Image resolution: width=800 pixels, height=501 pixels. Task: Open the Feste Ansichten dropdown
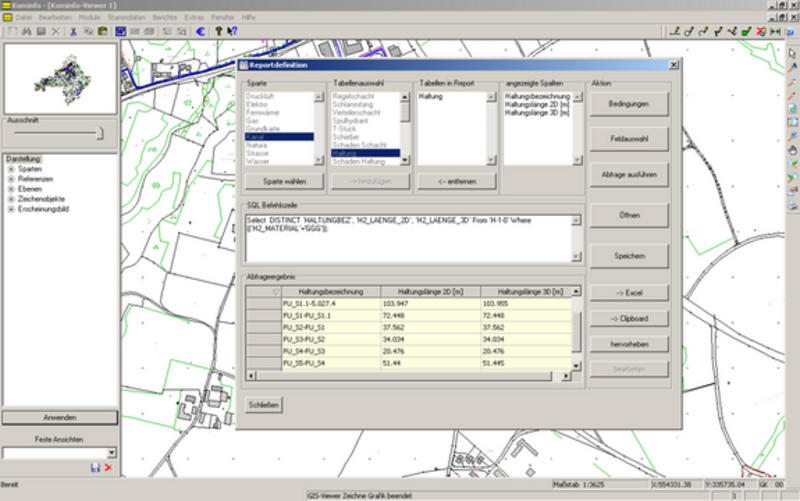pos(111,453)
